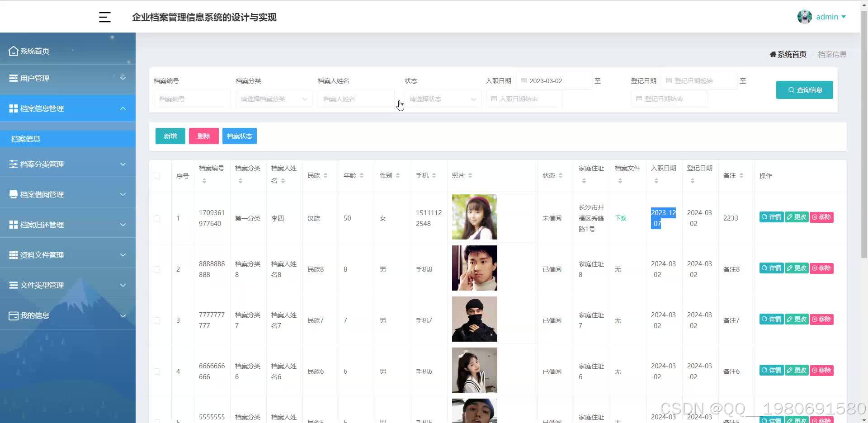The height and width of the screenshot is (423, 868).
Task: Expand 文件类型管理 chevron
Action: [x=123, y=285]
